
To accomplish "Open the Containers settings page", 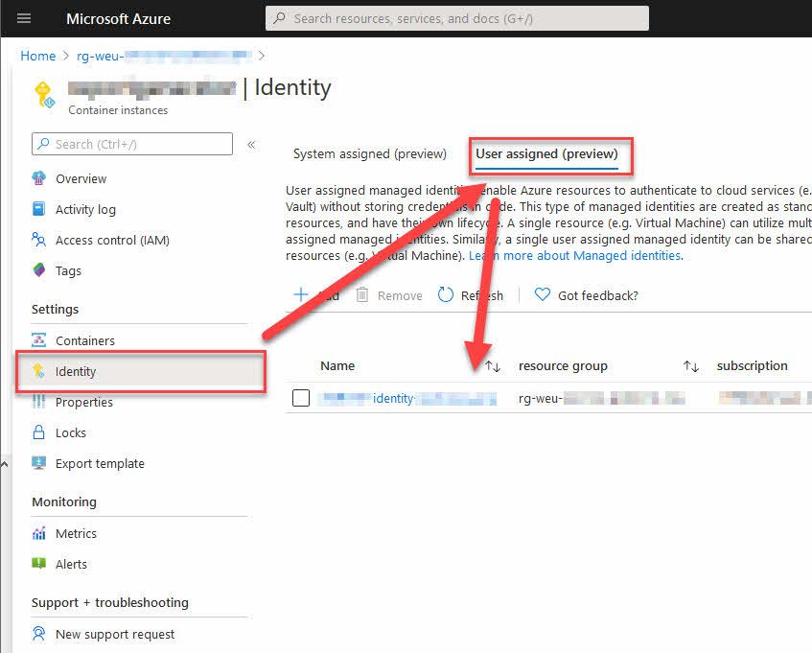I will (x=85, y=340).
